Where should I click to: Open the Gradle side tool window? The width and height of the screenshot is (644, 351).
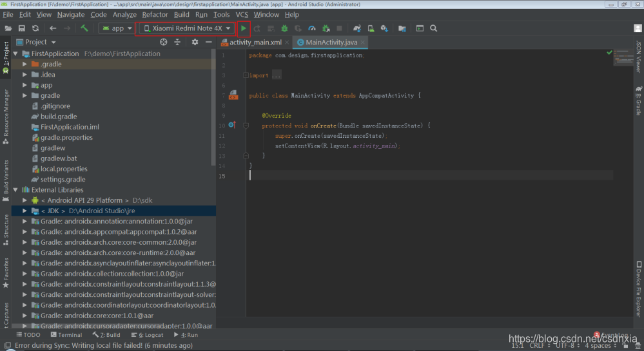click(639, 101)
